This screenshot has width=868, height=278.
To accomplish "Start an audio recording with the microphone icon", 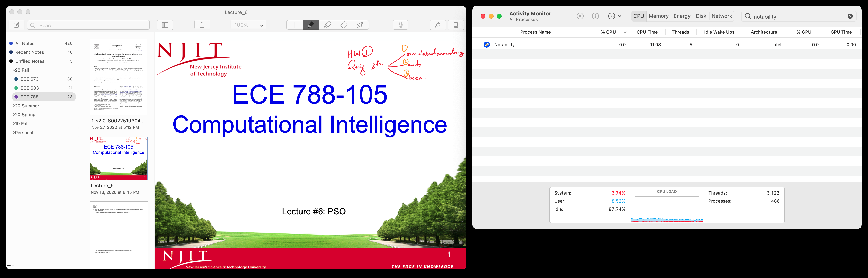I will coord(400,25).
